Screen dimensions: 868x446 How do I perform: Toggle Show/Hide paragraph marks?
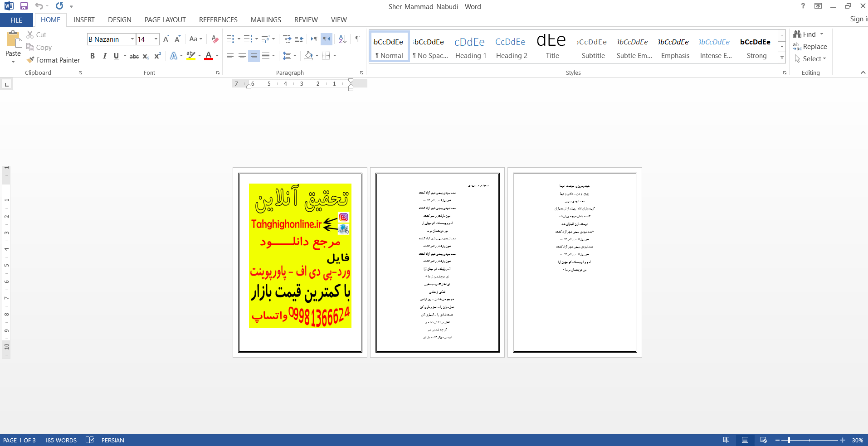click(x=358, y=39)
